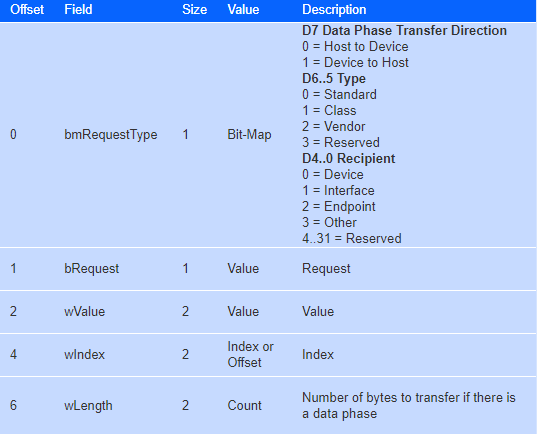Click the 'wValue' field name
Image resolution: width=537 pixels, height=434 pixels.
point(84,311)
